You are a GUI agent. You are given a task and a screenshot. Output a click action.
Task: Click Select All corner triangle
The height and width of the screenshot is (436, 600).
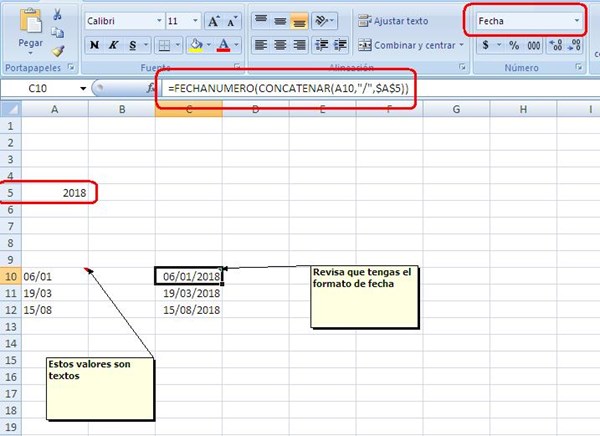coord(11,109)
